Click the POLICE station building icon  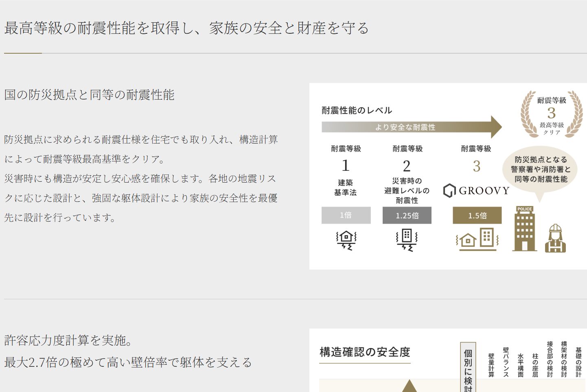tap(524, 229)
